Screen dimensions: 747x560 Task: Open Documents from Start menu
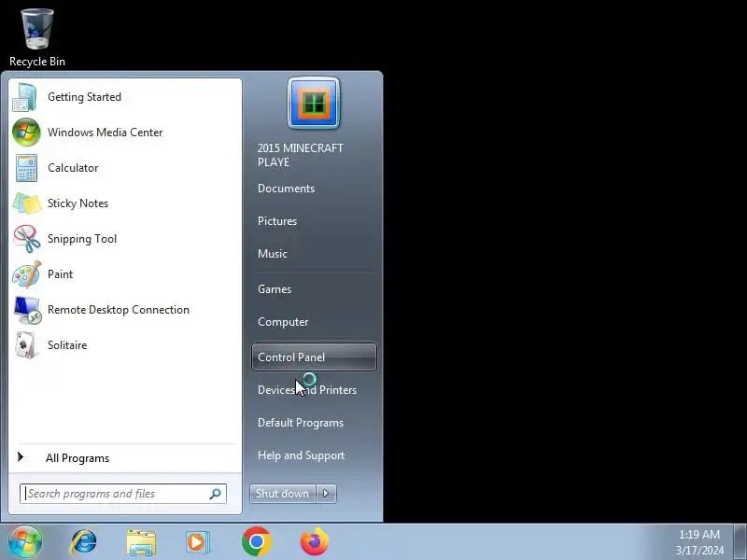(287, 189)
